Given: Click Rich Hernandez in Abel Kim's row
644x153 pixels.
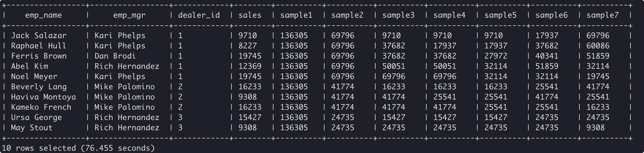Looking at the screenshot, I should coord(127,66).
